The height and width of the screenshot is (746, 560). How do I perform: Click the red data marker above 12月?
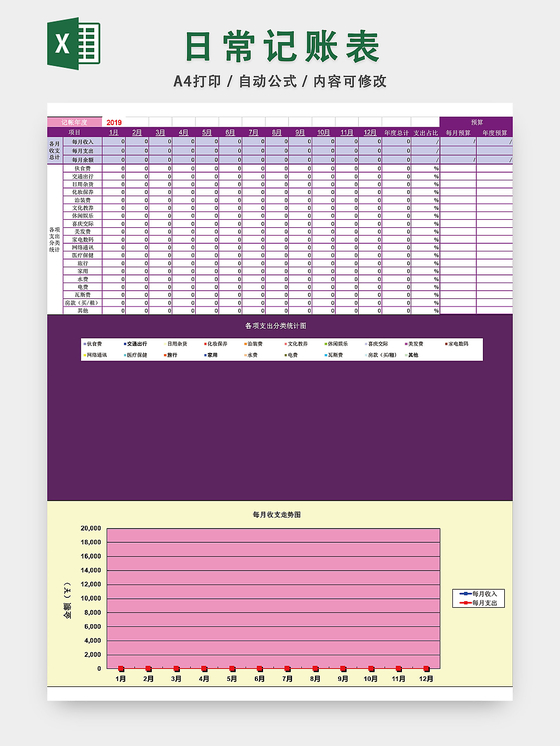426,668
